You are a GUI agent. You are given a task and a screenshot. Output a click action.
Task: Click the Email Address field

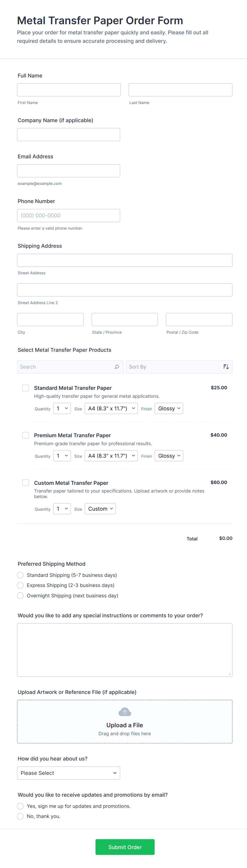coord(68,171)
